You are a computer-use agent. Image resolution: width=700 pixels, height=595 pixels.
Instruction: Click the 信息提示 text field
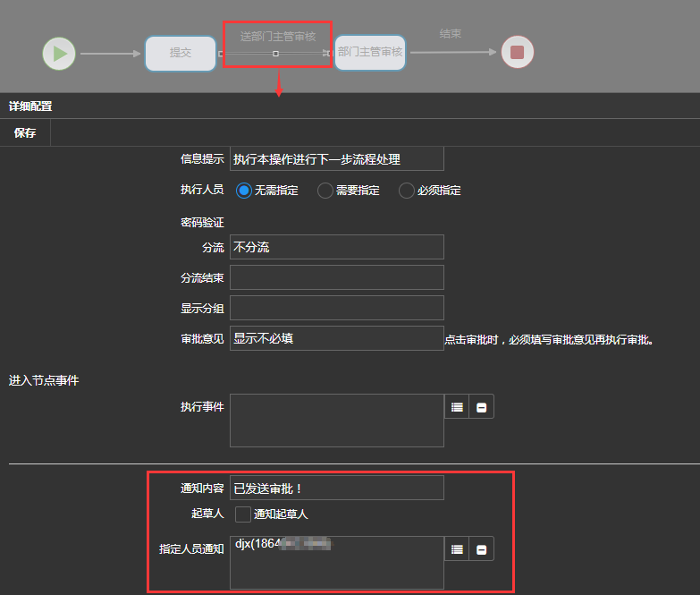click(336, 159)
